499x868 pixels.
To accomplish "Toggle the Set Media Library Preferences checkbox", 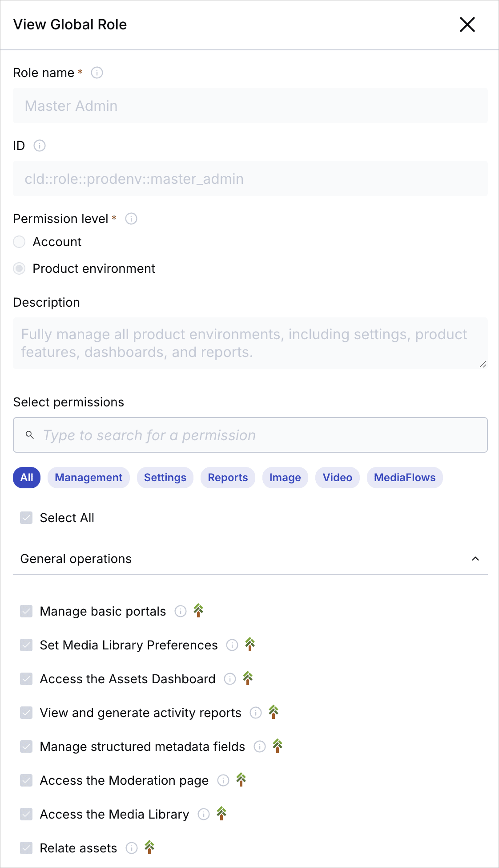I will tap(26, 645).
